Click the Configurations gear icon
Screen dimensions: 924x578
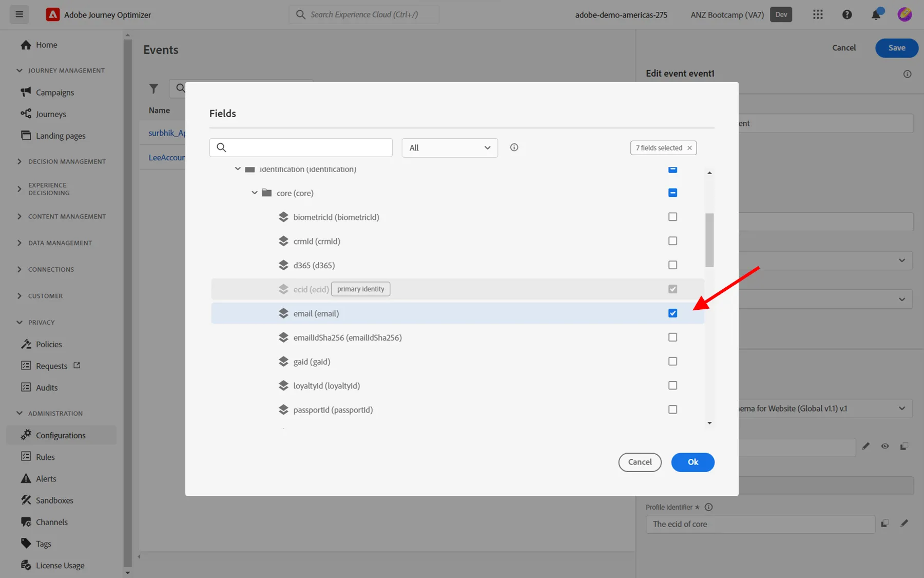26,435
